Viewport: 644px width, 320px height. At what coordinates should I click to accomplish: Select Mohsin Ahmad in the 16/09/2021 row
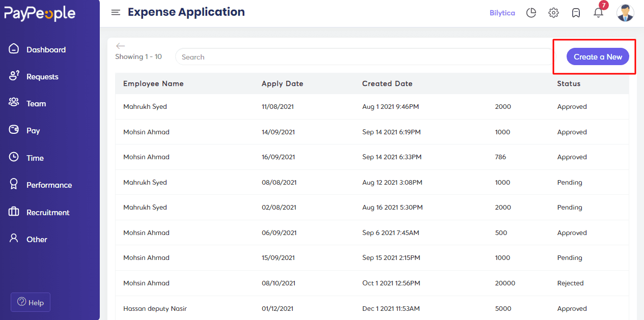[146, 157]
